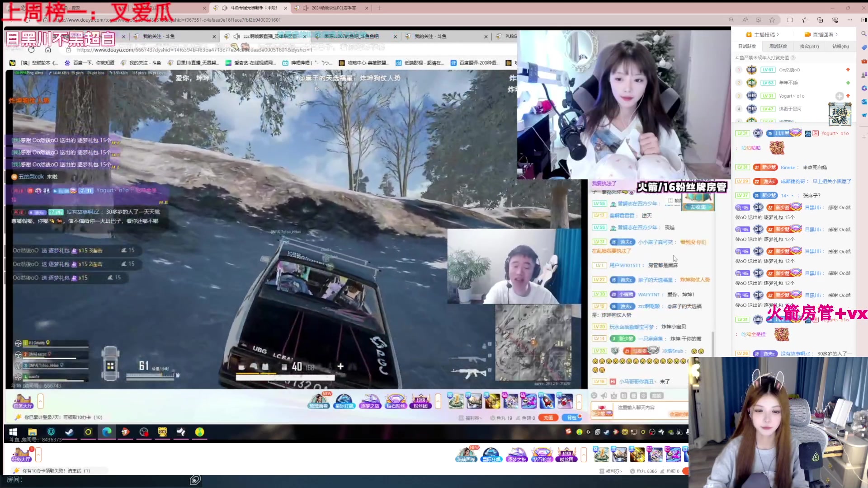The width and height of the screenshot is (868, 488).
Task: Open 粉丝团 badge on the outer page
Action: point(566,455)
